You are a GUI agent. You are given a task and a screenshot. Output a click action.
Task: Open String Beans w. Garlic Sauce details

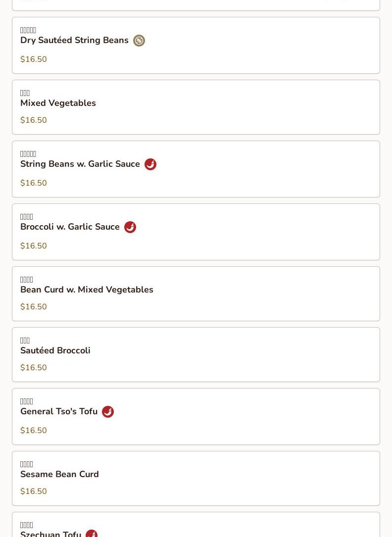[x=80, y=164]
